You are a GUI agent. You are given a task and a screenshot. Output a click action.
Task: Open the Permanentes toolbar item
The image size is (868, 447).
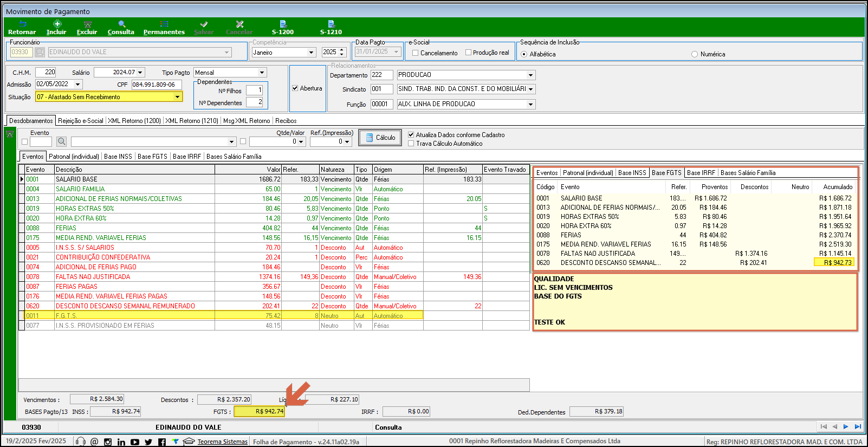[164, 28]
